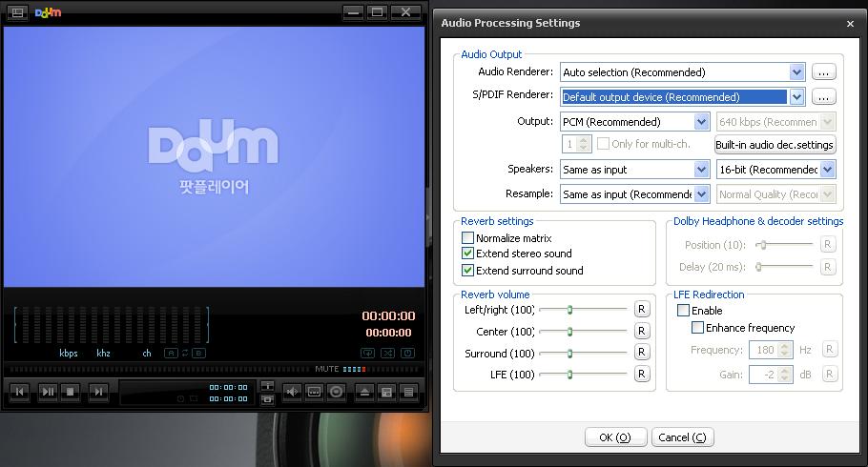The image size is (868, 467).
Task: Expand the Audio Renderer dropdown
Action: click(796, 72)
